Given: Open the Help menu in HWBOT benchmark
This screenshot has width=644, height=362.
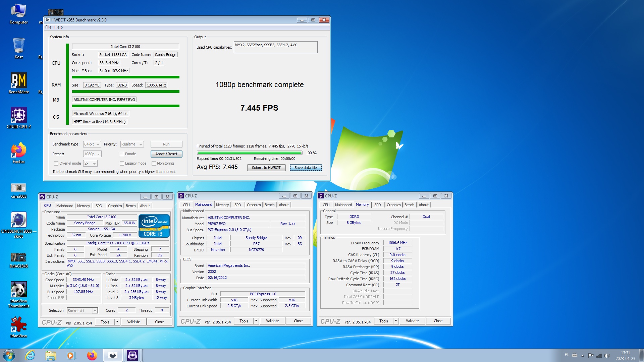Looking at the screenshot, I should point(58,27).
